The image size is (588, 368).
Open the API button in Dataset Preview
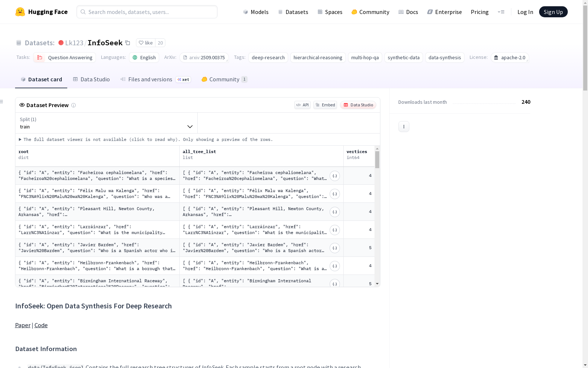[302, 105]
